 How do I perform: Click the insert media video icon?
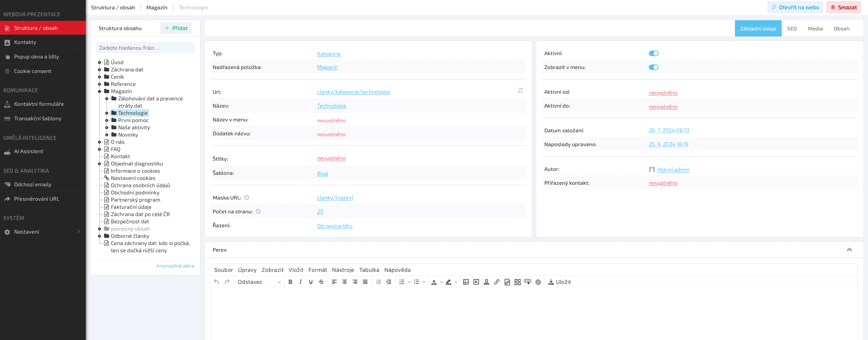476,282
